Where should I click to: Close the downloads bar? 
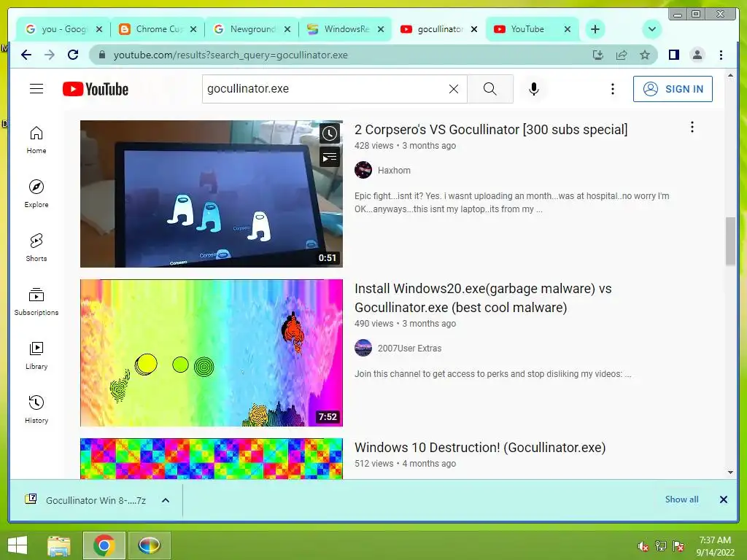pyautogui.click(x=723, y=499)
